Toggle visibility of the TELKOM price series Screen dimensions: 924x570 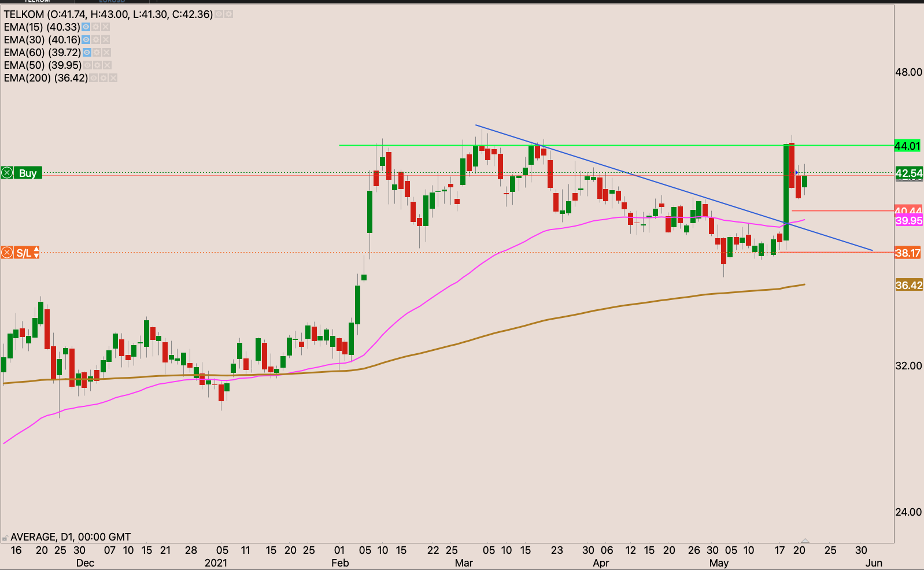219,14
